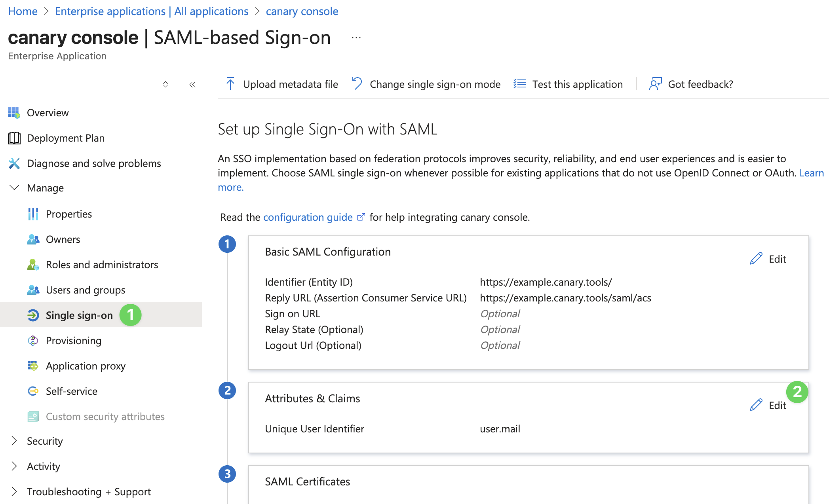Click the Reply URL value ending in /saml/acs

[566, 298]
